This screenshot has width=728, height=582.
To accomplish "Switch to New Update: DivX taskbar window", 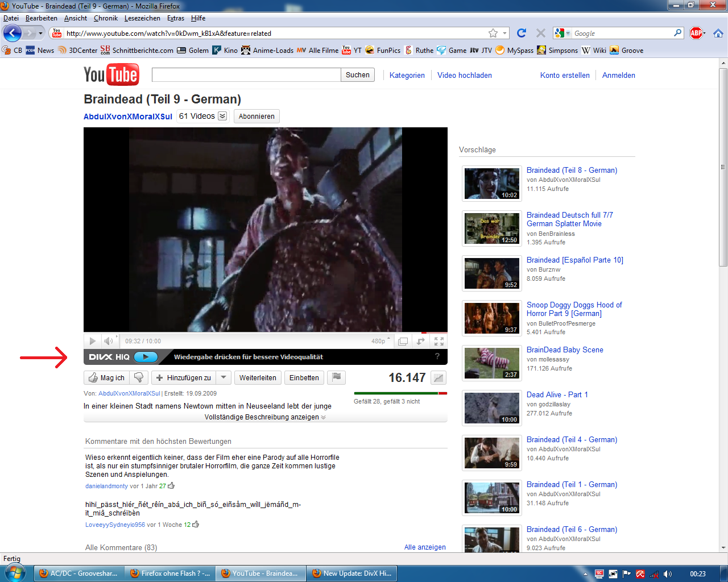I will click(x=351, y=573).
